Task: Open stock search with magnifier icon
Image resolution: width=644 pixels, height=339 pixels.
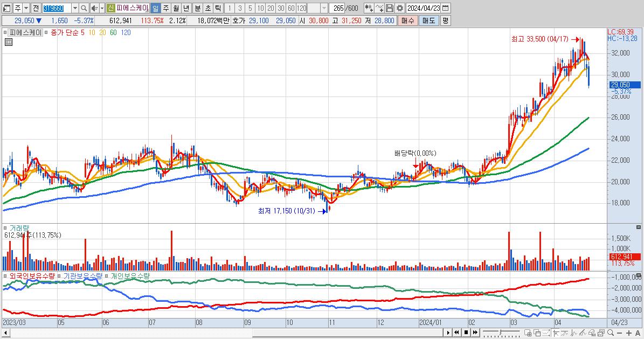Action: tap(84, 8)
